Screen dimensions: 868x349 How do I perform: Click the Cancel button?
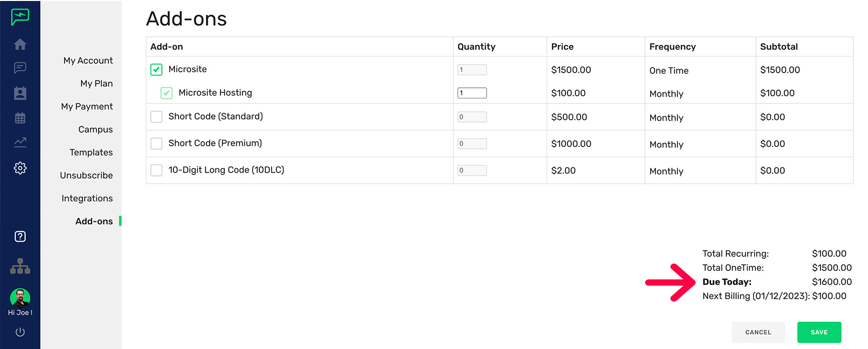[758, 332]
